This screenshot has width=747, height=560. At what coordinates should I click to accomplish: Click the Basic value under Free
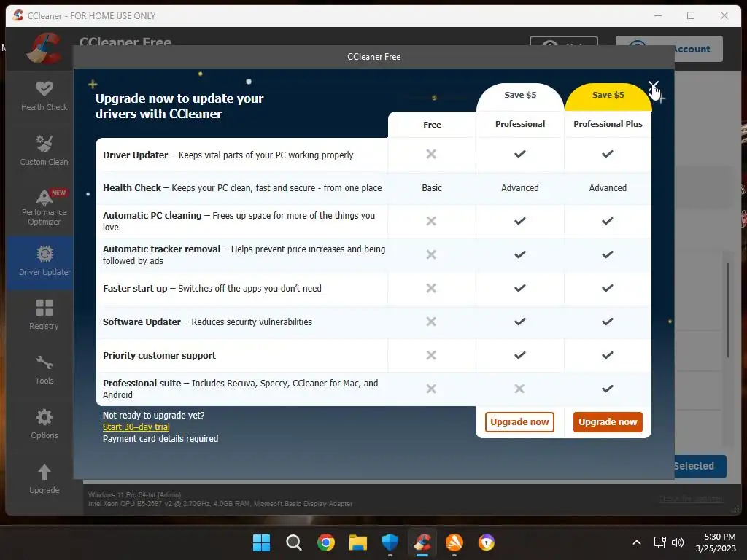(x=432, y=187)
